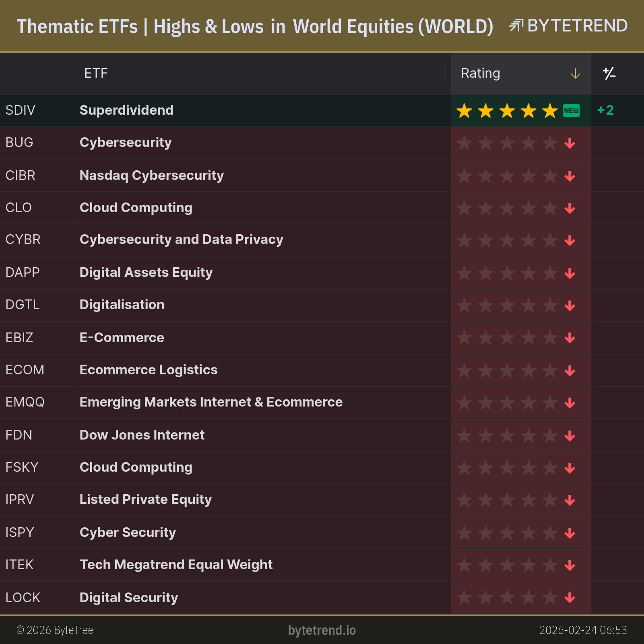Select the EBIZ ticker
Viewport: 644px width, 644px height.
coord(19,338)
